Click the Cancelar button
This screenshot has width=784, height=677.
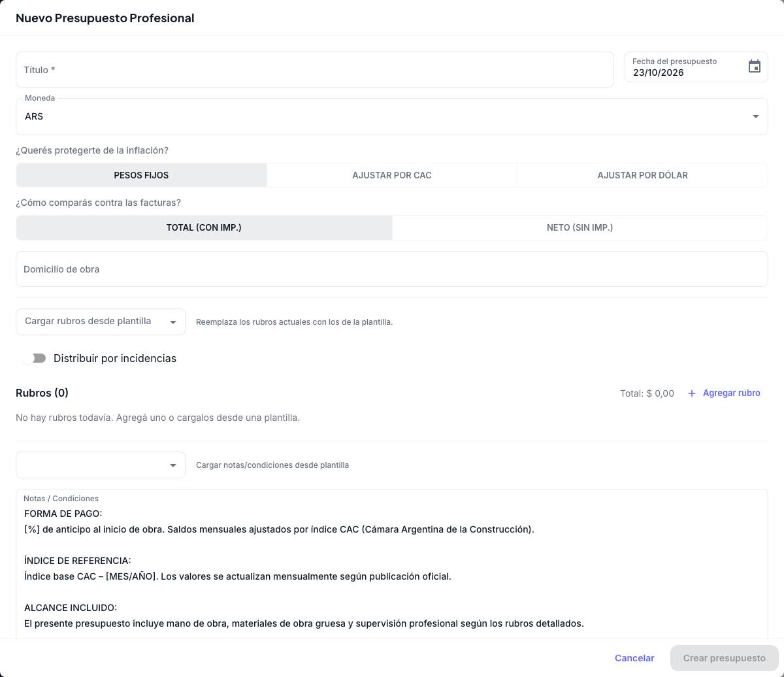pos(634,658)
